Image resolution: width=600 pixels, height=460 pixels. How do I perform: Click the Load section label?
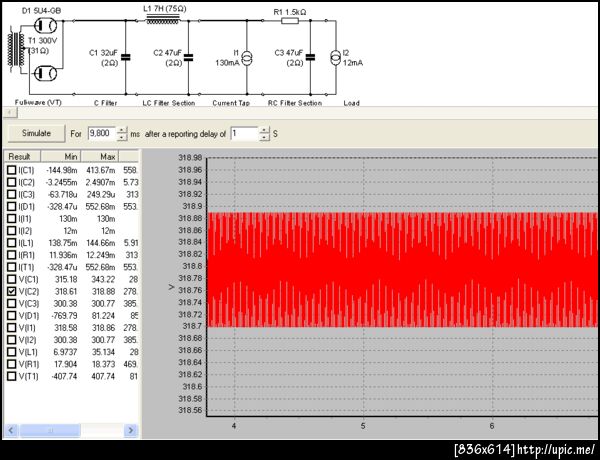(x=351, y=103)
